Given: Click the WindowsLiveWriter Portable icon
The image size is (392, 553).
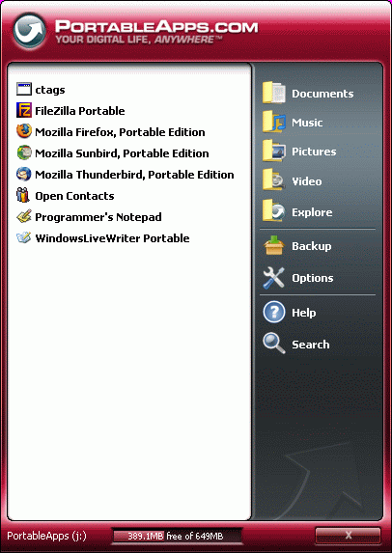Looking at the screenshot, I should (23, 237).
